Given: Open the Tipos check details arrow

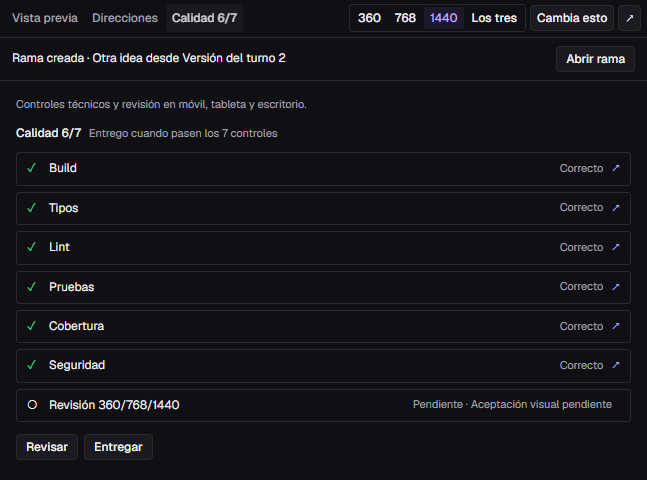Looking at the screenshot, I should coord(616,208).
